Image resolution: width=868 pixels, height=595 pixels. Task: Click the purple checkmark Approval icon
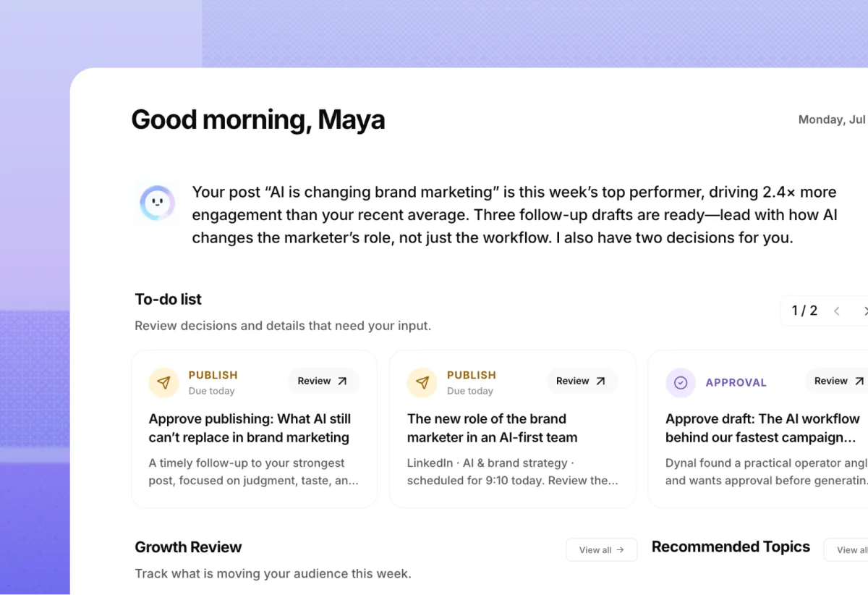click(x=681, y=382)
